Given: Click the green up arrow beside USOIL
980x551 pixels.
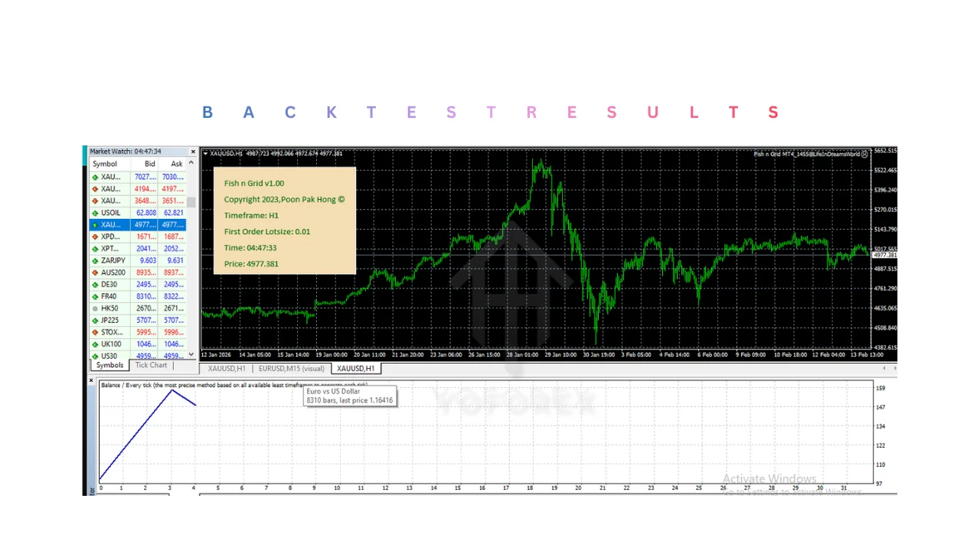Looking at the screenshot, I should click(95, 213).
